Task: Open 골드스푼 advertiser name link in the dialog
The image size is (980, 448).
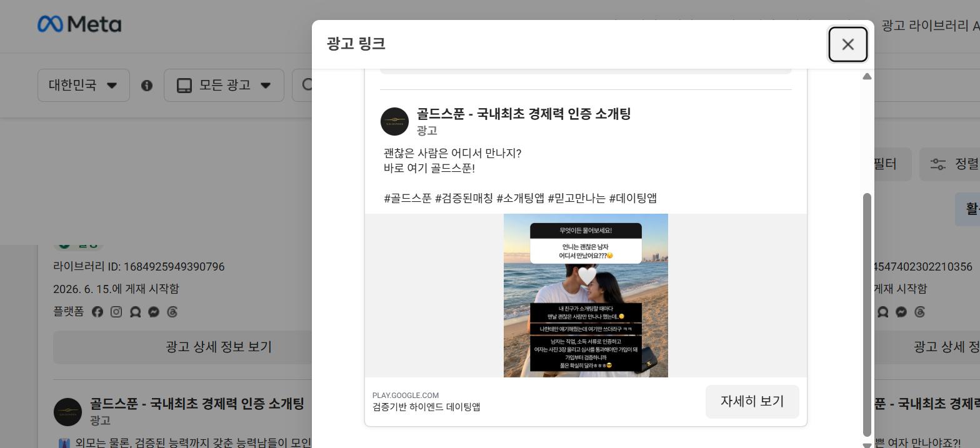Action: pyautogui.click(x=524, y=114)
